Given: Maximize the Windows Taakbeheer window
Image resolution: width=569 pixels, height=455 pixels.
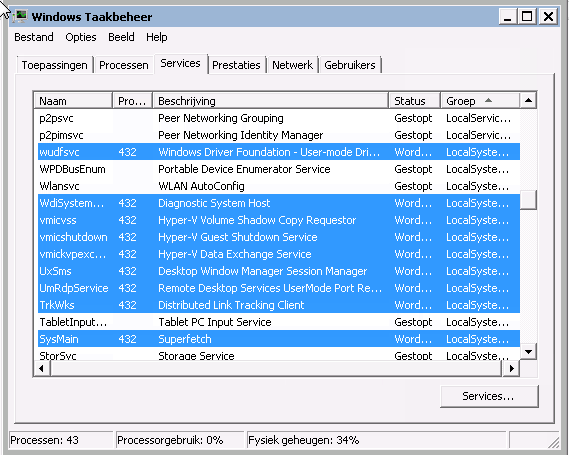Looking at the screenshot, I should 527,17.
